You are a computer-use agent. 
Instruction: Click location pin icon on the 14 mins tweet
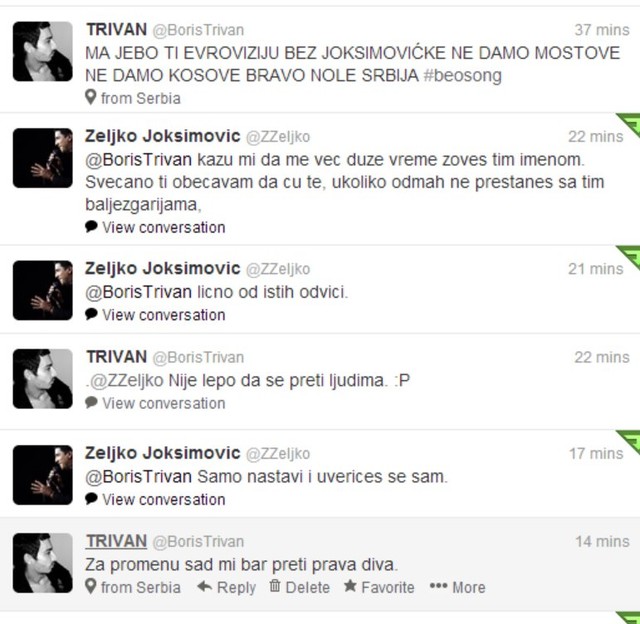click(x=91, y=586)
